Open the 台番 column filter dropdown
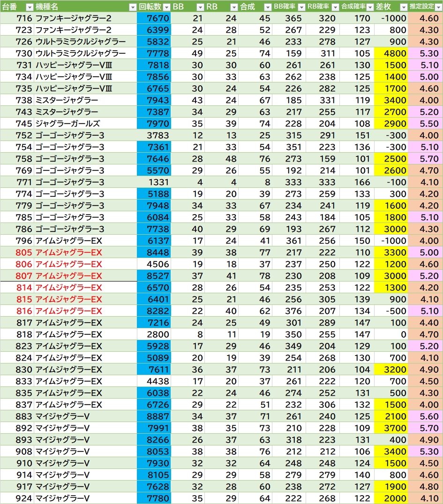The height and width of the screenshot is (504, 443). pyautogui.click(x=29, y=7)
